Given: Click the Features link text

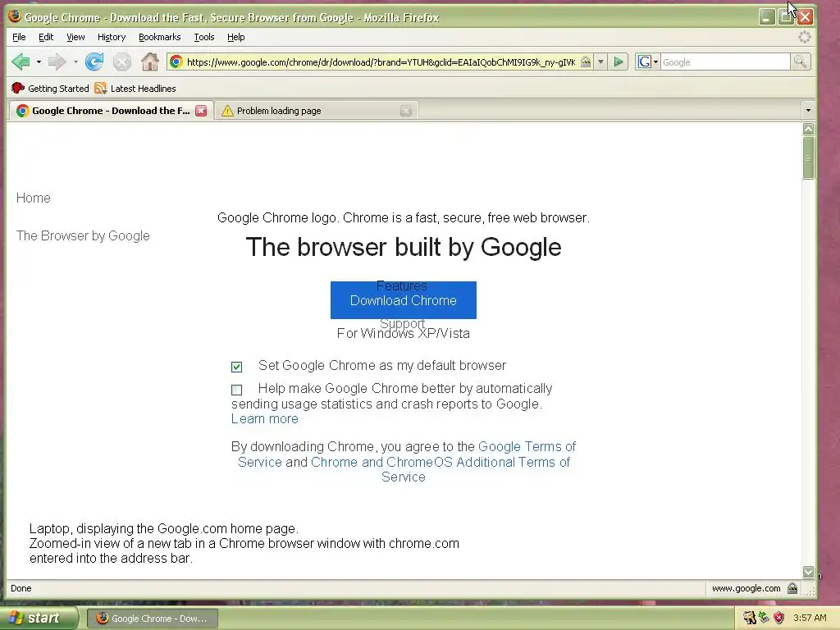Looking at the screenshot, I should pyautogui.click(x=402, y=285).
